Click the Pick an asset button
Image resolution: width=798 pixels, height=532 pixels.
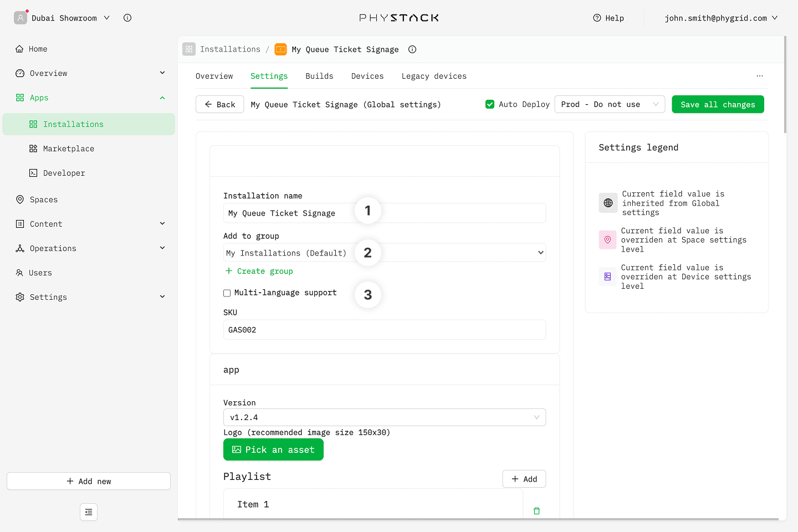pos(273,449)
